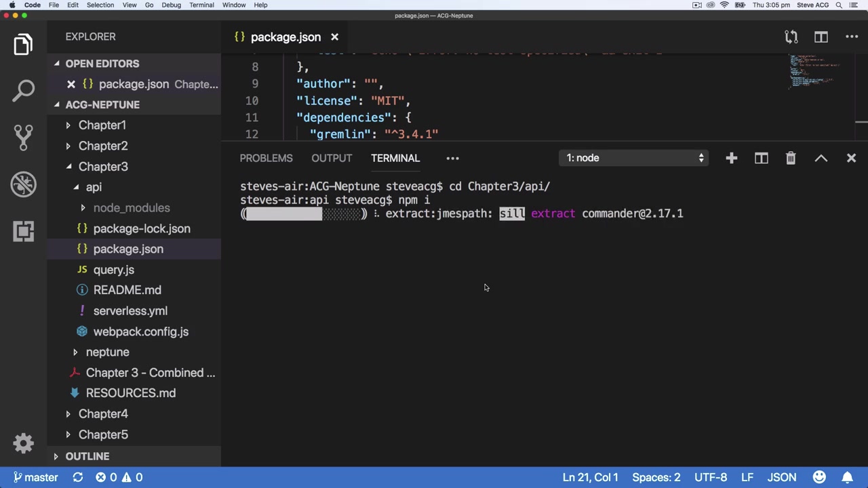Kill terminal with trash icon
The height and width of the screenshot is (488, 868).
click(x=791, y=158)
